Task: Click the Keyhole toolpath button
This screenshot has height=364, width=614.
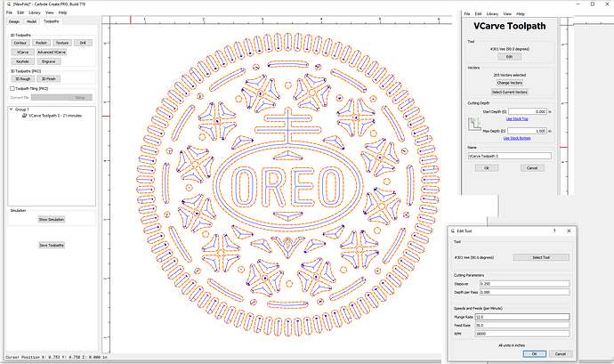Action: click(23, 61)
